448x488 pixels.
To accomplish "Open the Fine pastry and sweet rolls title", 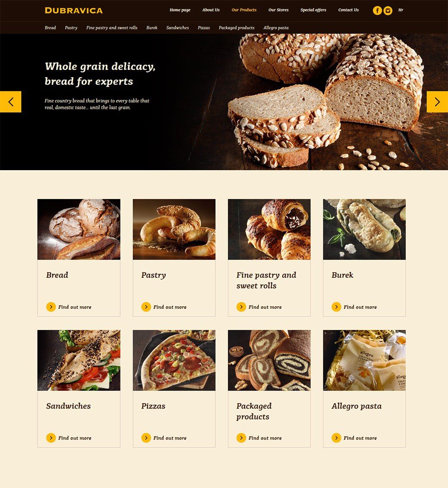I will click(266, 280).
